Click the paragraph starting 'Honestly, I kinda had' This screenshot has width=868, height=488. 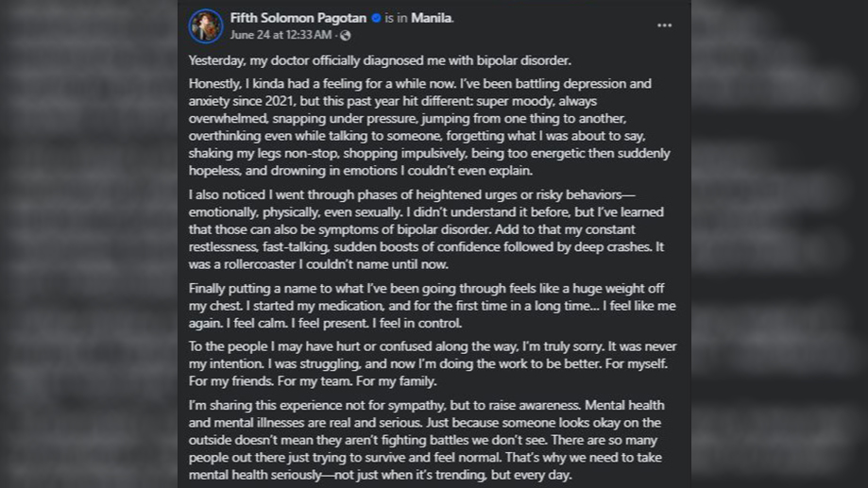pyautogui.click(x=430, y=127)
